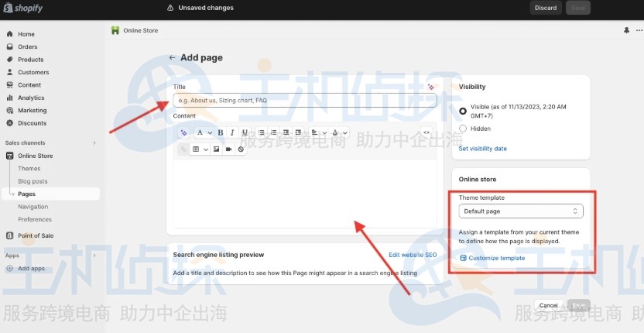Click Discard unsaved changes
Viewport: 644px width, 333px height.
[x=546, y=8]
